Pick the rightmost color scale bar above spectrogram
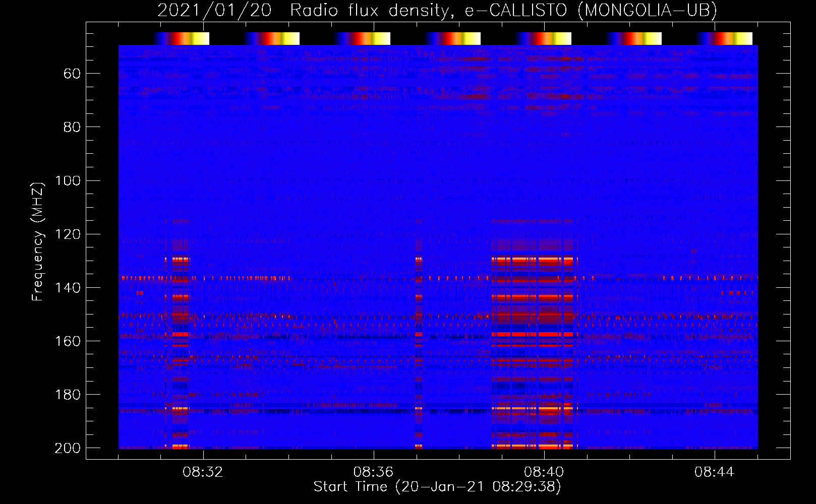Viewport: 816px width, 504px height. tap(724, 38)
